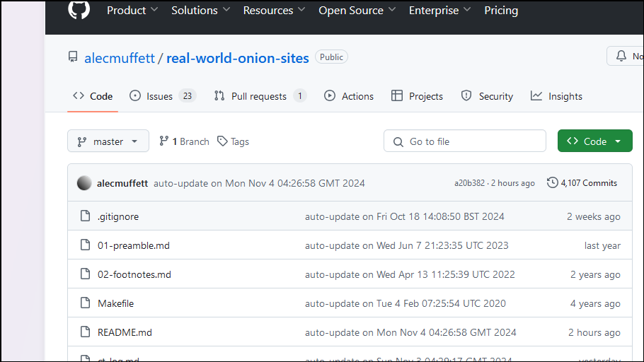Open the Makefile commit message Tue 4 Feb
Image resolution: width=644 pixels, height=362 pixels.
[x=406, y=303]
